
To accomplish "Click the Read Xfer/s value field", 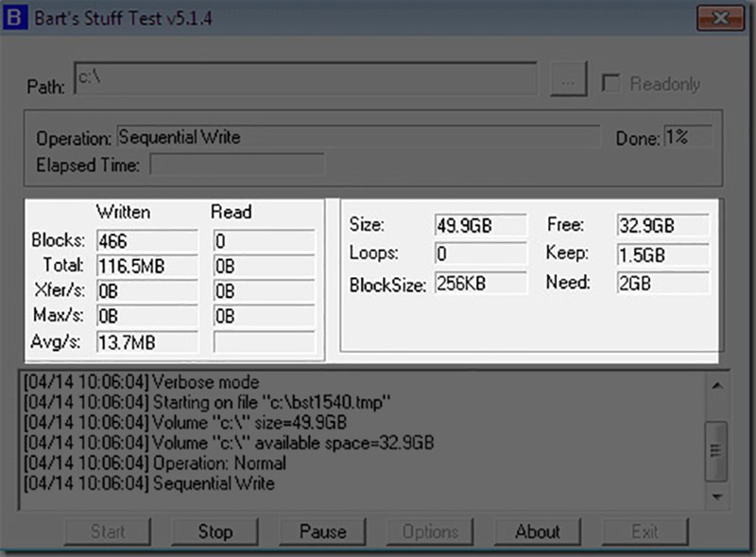I will point(265,291).
